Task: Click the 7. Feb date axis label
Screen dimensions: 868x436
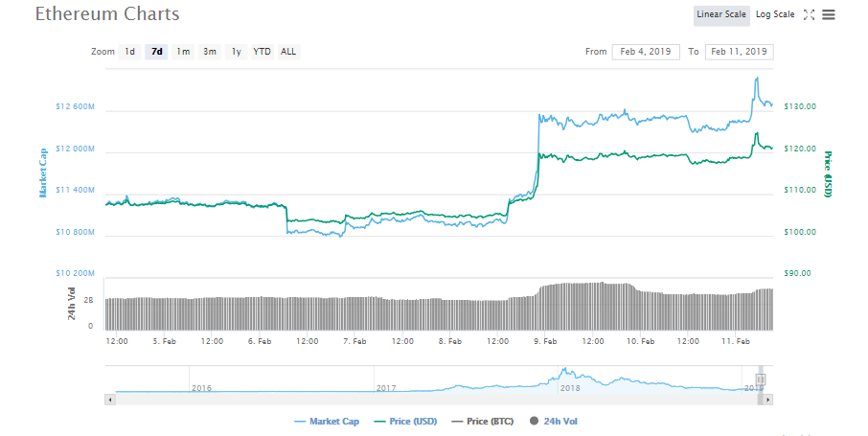Action: pyautogui.click(x=354, y=341)
